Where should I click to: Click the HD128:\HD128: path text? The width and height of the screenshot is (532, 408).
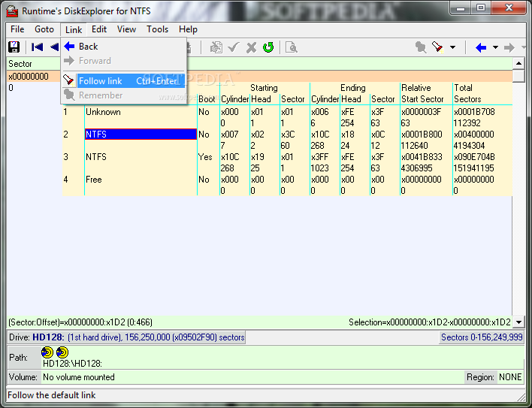(x=72, y=364)
